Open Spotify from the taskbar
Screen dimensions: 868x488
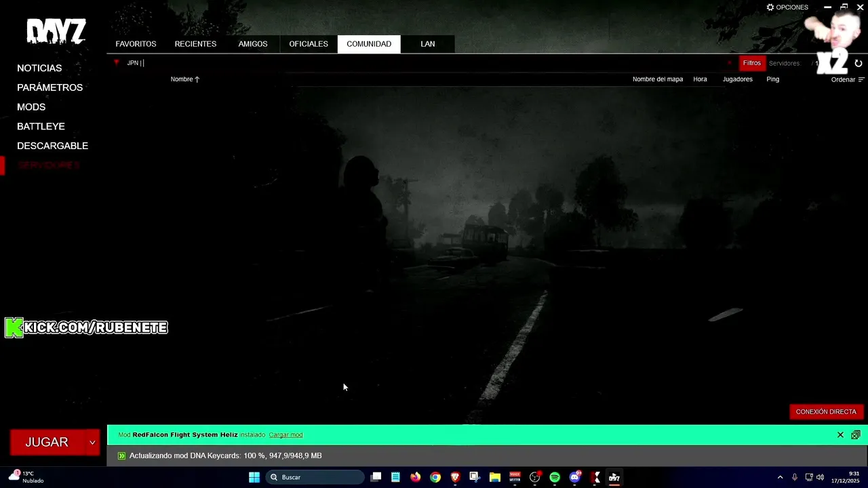pyautogui.click(x=555, y=477)
